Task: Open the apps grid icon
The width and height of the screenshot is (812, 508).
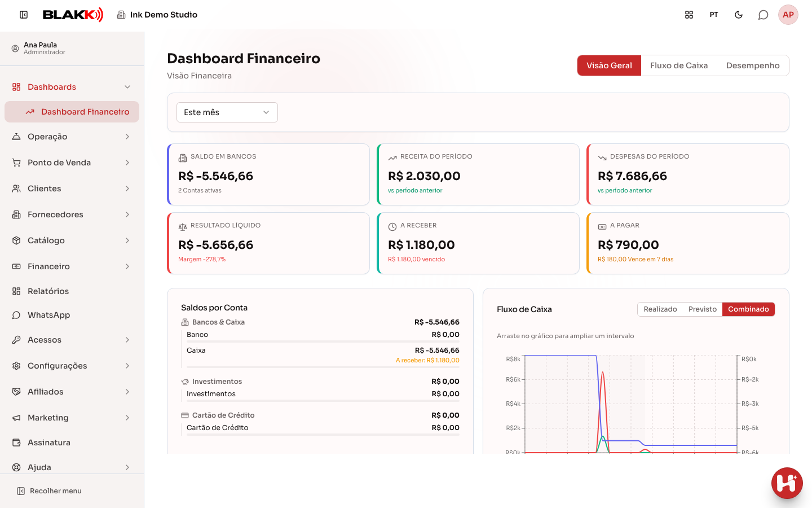Action: coord(689,15)
